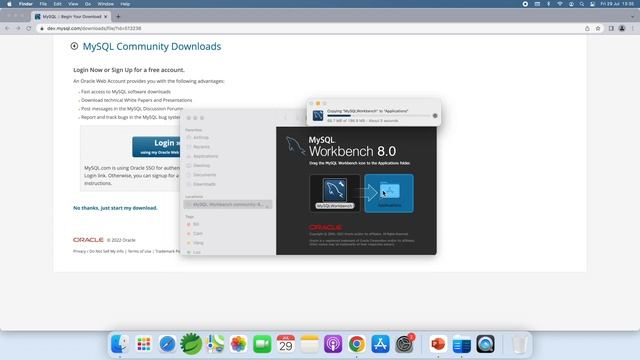Open date and time in menu bar
Screen dimensions: 640x360
point(617,4)
